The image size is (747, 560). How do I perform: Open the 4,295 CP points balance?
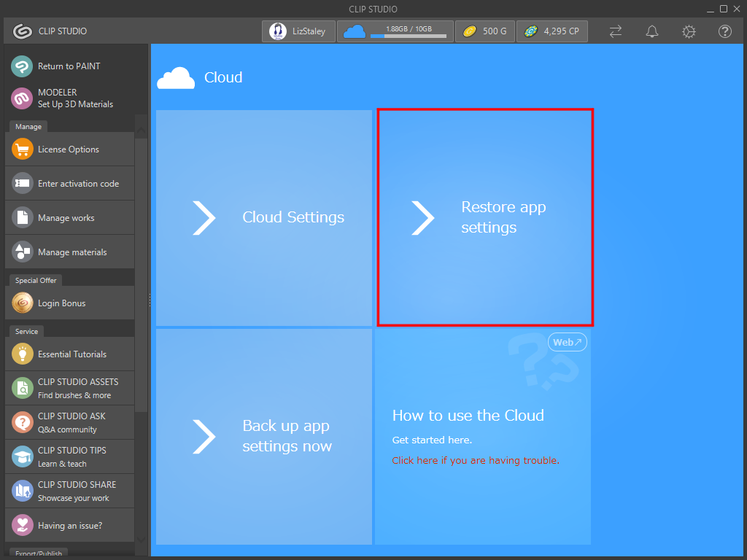pyautogui.click(x=552, y=31)
